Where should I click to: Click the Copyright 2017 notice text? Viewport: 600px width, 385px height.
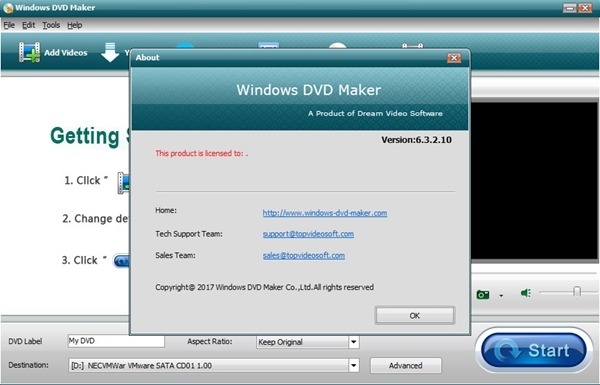264,287
